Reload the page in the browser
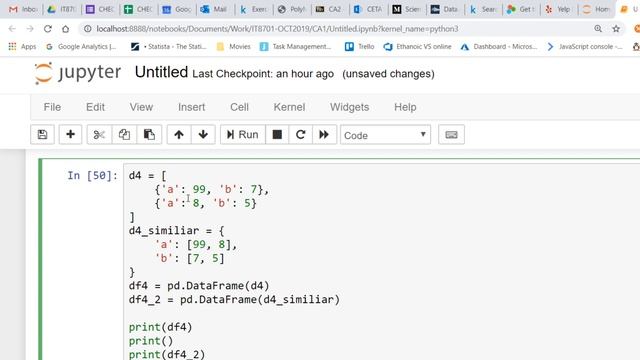 click(x=48, y=29)
